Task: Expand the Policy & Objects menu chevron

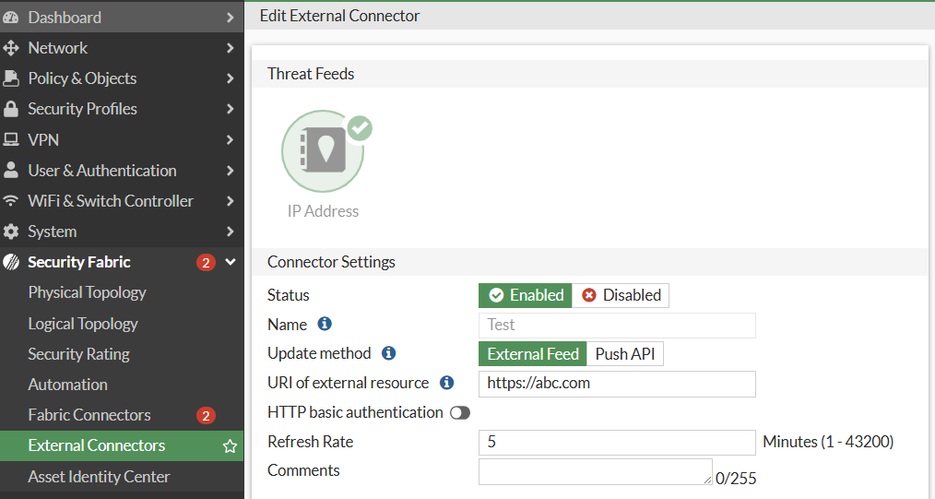Action: [x=230, y=79]
